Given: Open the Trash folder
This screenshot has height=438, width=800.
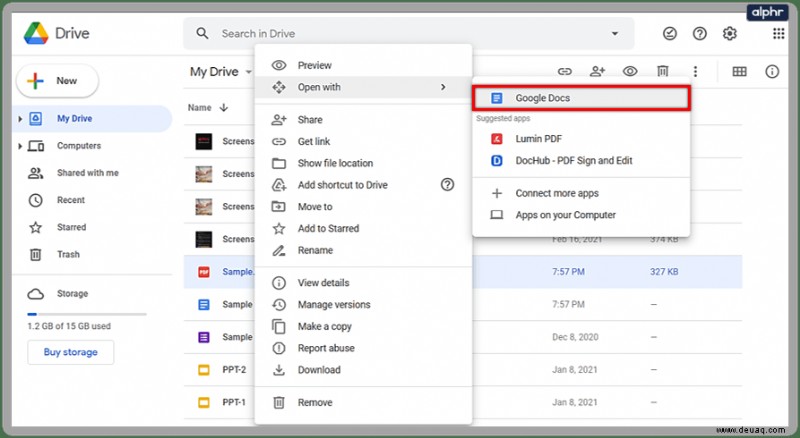Looking at the screenshot, I should tap(68, 254).
